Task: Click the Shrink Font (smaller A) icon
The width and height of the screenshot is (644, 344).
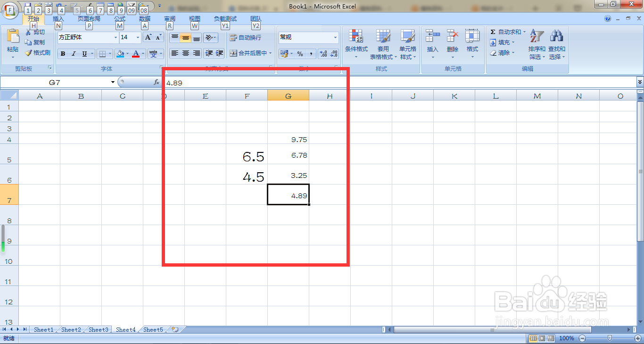Action: [x=158, y=37]
